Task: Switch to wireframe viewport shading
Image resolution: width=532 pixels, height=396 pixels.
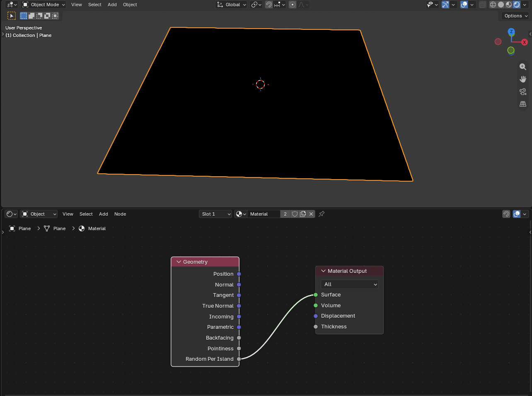Action: (493, 5)
